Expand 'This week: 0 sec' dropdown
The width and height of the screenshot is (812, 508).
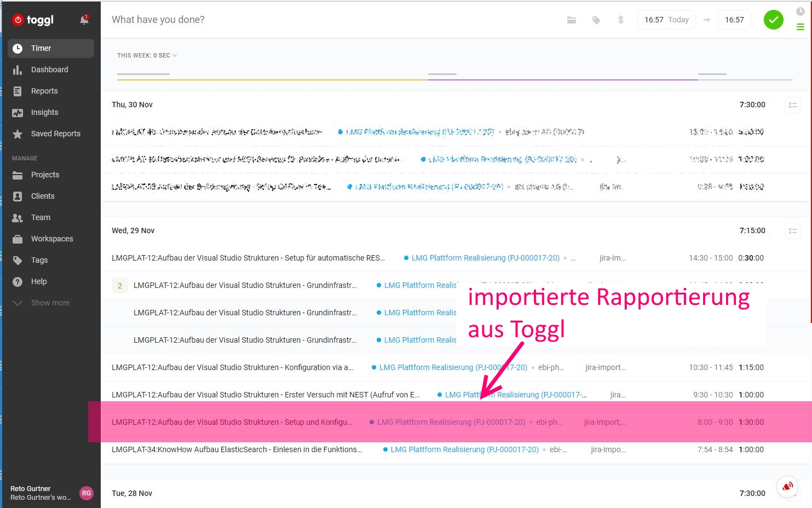pos(147,55)
